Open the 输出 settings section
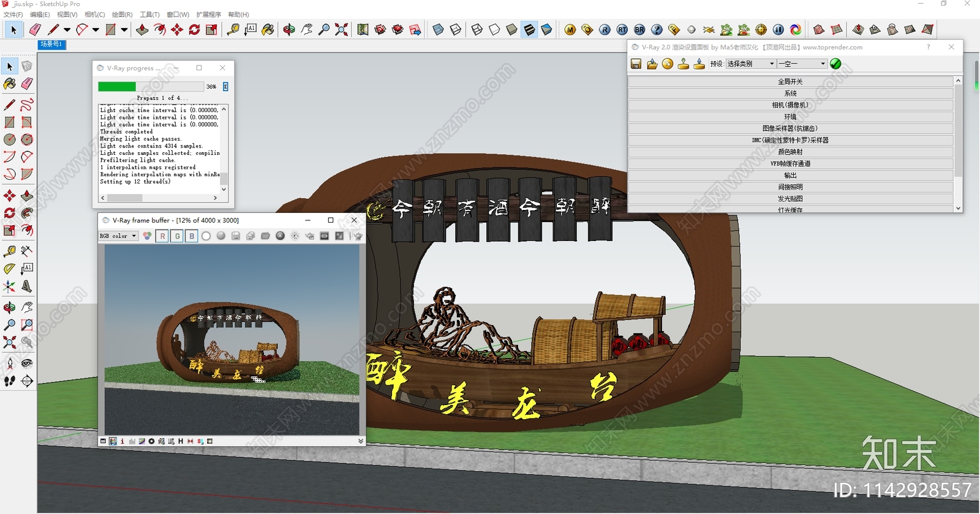The height and width of the screenshot is (514, 980). (x=791, y=175)
